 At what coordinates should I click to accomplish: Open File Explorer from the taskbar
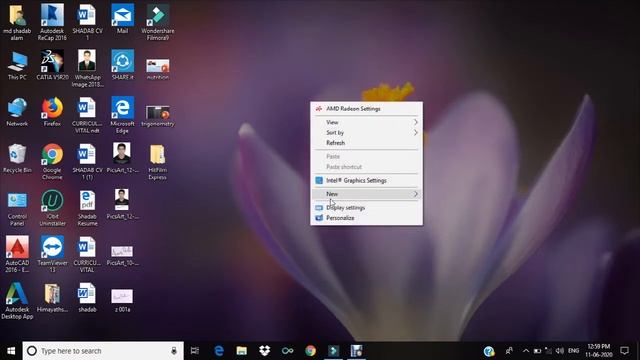242,351
